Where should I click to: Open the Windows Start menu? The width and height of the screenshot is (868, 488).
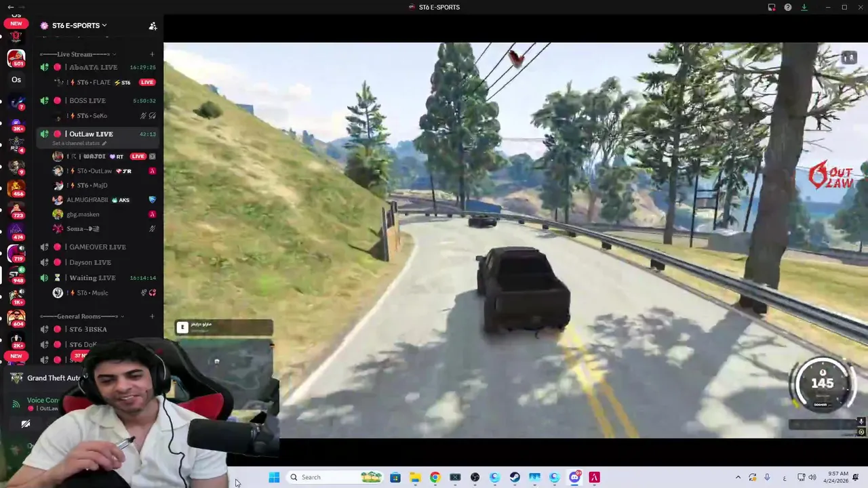(274, 477)
